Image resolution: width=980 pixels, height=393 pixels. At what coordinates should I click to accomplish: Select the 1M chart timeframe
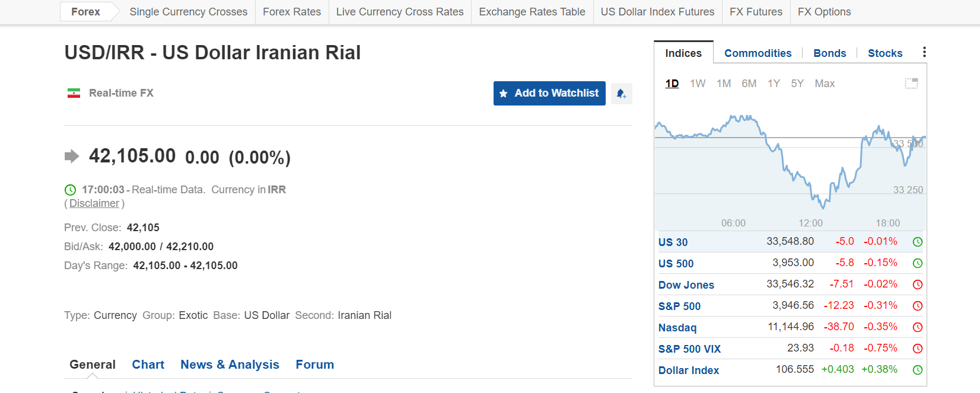click(x=724, y=84)
